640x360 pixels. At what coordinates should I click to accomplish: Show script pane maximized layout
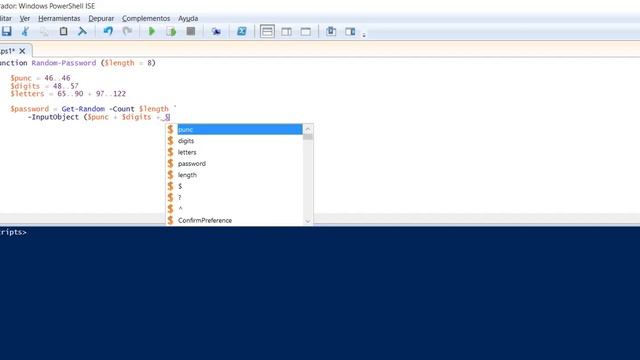[x=306, y=31]
